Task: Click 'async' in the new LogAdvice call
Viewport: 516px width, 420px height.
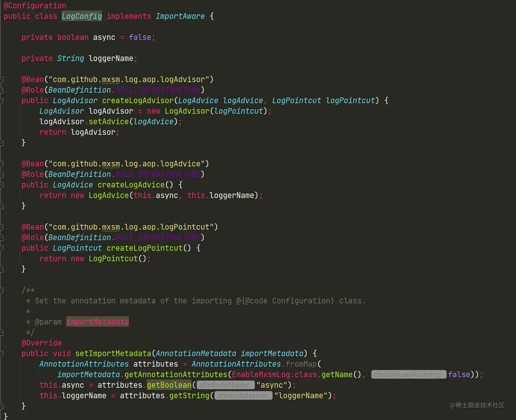Action: [167, 196]
